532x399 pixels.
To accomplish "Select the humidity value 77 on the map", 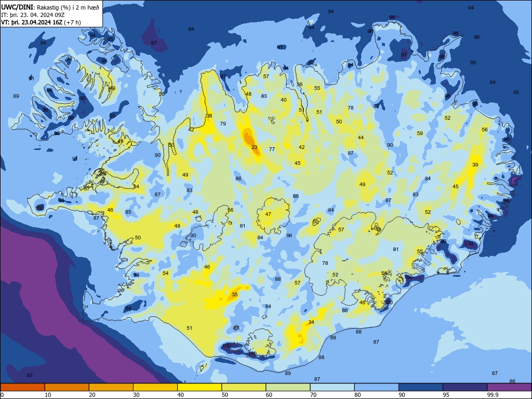I will (272, 149).
